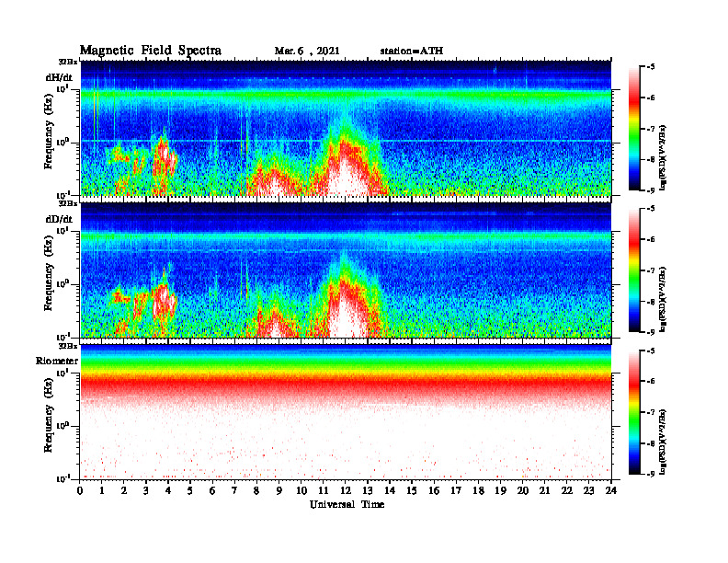728x563 pixels.
Task: Click the "32Hz" label atop dH/dt panel
Action: coord(68,62)
